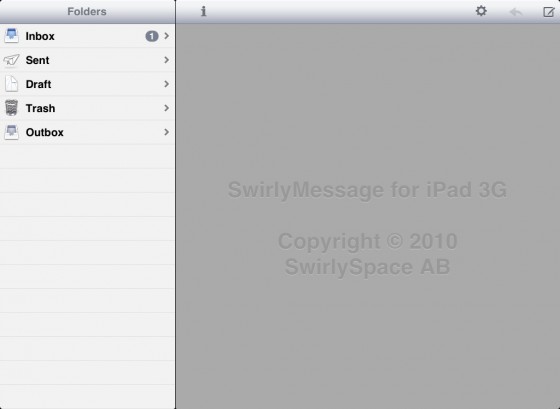Select the Outbox folder label
This screenshot has width=560, height=409.
pyautogui.click(x=45, y=132)
